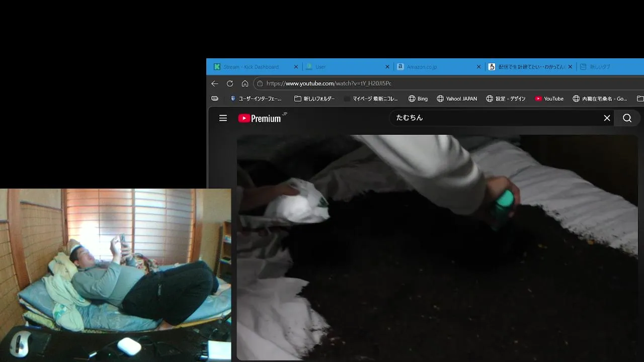Go to YouTube Premium home logo
Screen dimensions: 644x362
coord(260,118)
